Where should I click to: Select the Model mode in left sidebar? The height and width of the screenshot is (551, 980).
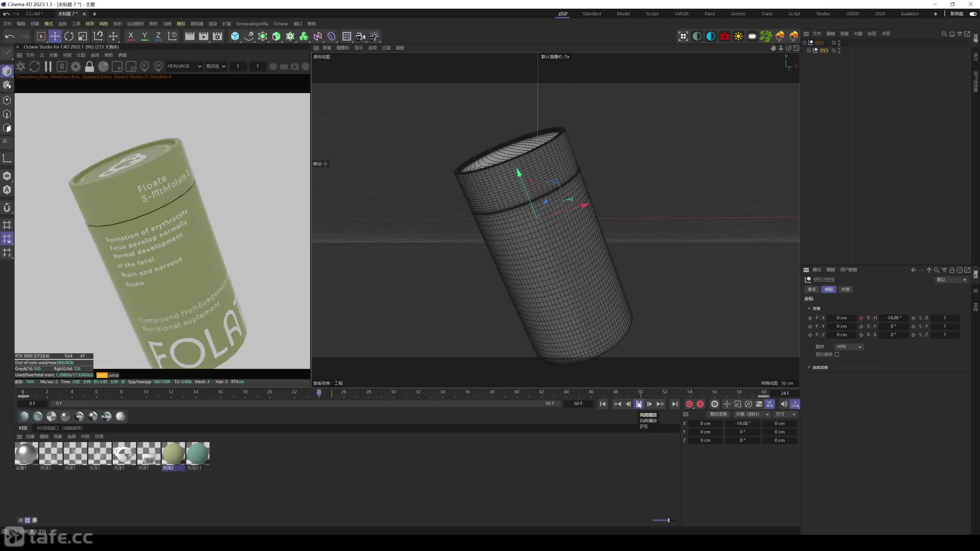tap(7, 71)
